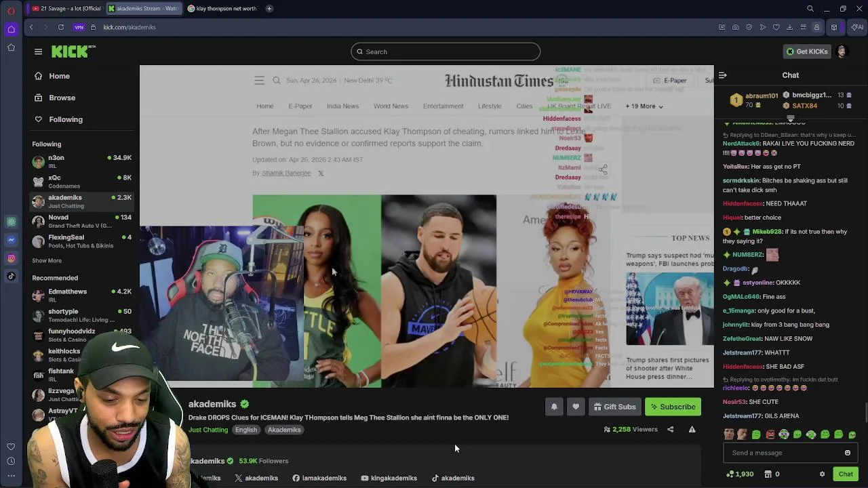Click the KICK logo
The image size is (868, 488).
point(73,52)
